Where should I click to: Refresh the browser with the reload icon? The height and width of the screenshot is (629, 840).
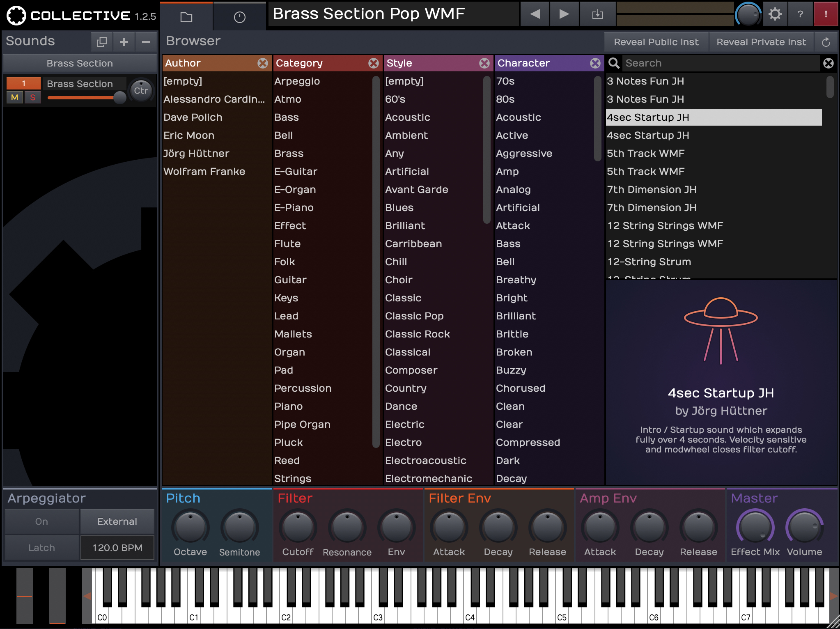click(827, 41)
